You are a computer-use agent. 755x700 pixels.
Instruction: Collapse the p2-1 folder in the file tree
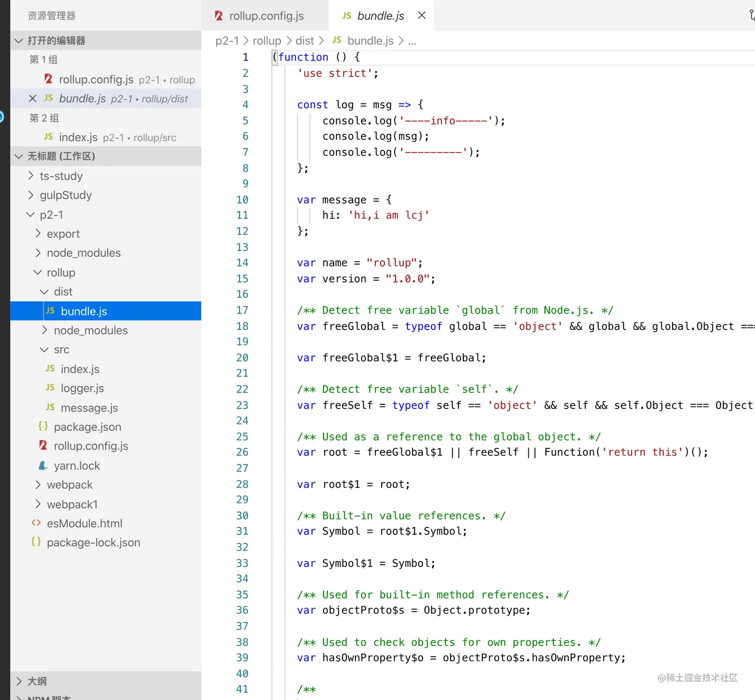[31, 215]
